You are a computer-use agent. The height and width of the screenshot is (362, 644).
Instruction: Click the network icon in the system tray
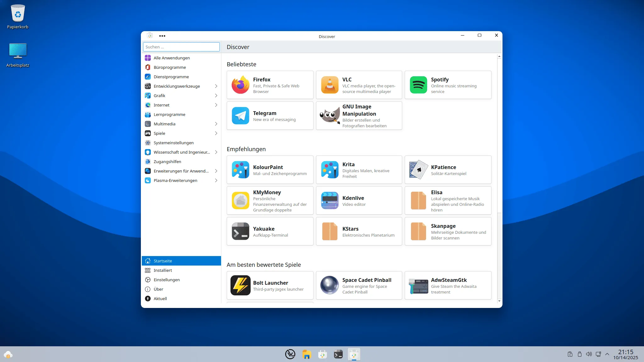[598, 354]
